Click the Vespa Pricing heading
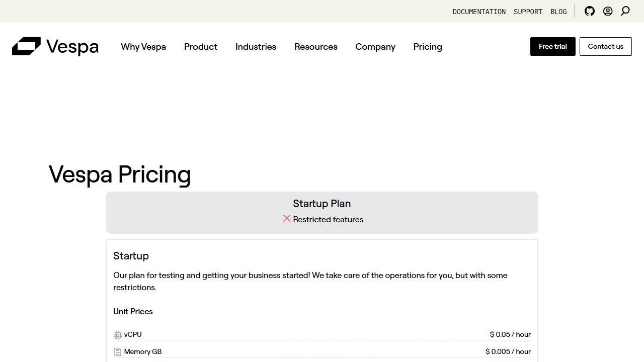The image size is (644, 362). [x=120, y=174]
